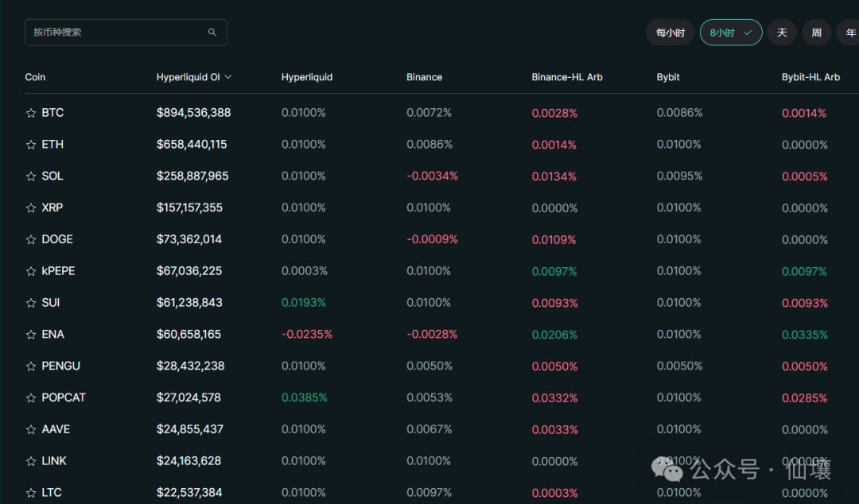Click the star beside POPCAT

(x=31, y=397)
